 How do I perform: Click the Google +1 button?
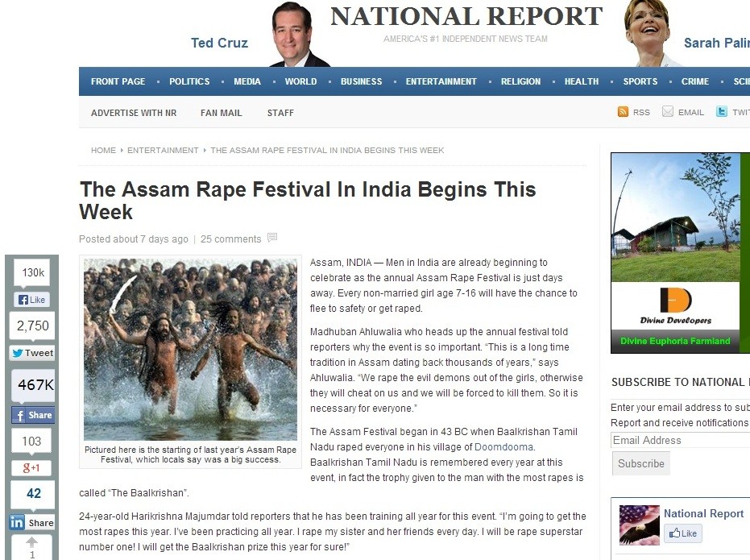point(31,467)
